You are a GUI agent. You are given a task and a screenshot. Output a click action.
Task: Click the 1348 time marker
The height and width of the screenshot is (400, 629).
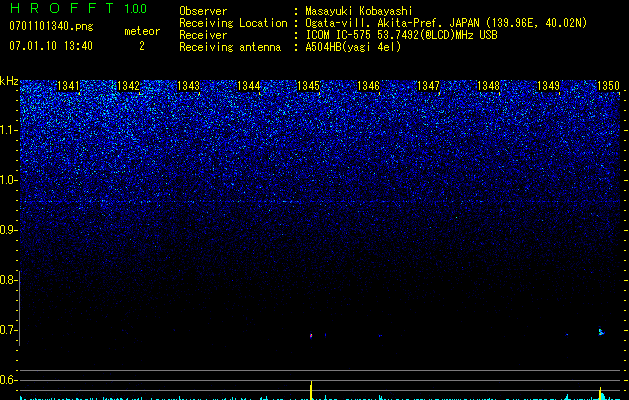488,86
